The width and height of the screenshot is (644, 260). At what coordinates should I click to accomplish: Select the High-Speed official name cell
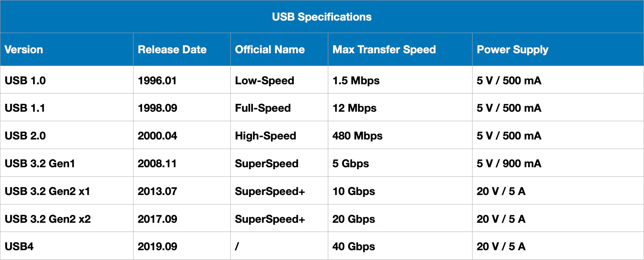pos(265,136)
